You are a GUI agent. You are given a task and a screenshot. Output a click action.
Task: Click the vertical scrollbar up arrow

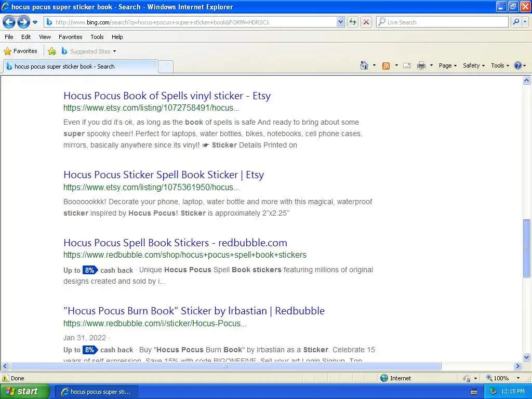coord(527,81)
